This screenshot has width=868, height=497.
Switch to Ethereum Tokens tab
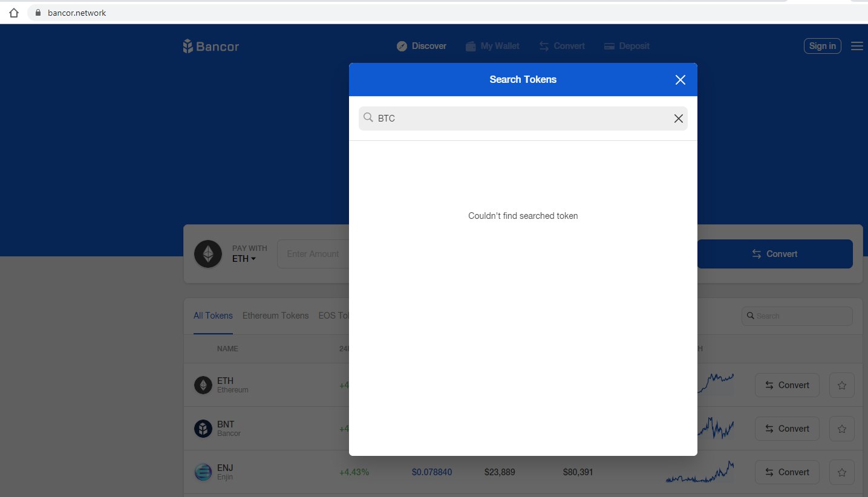point(275,316)
